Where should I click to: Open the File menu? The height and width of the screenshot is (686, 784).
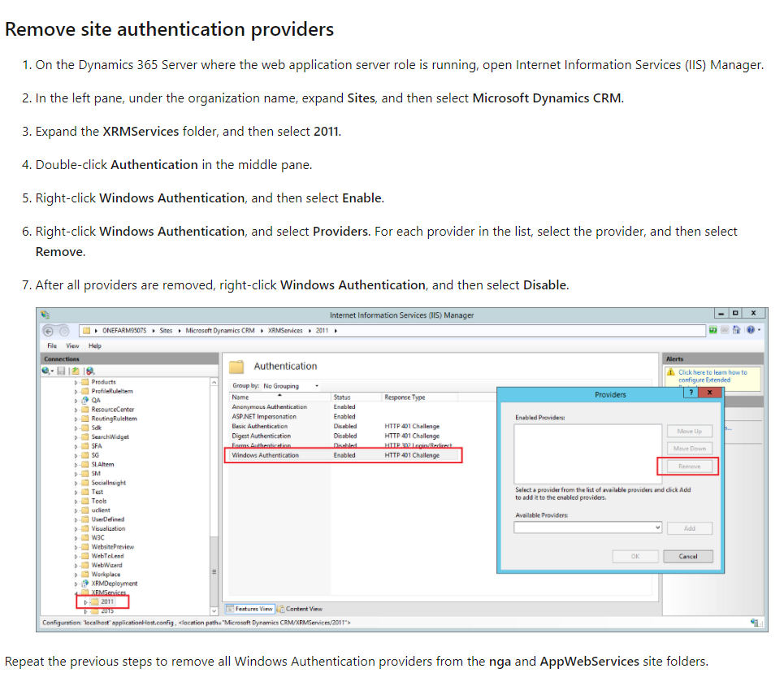(52, 345)
